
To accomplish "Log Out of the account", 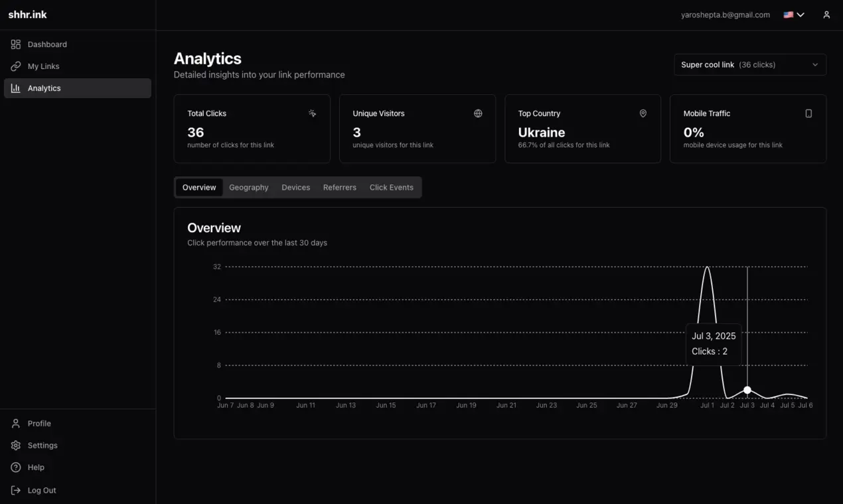I will [78, 490].
